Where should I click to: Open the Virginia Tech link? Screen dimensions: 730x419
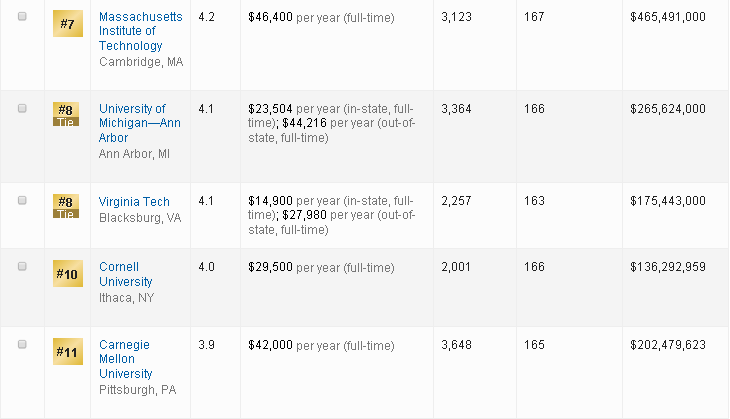134,202
